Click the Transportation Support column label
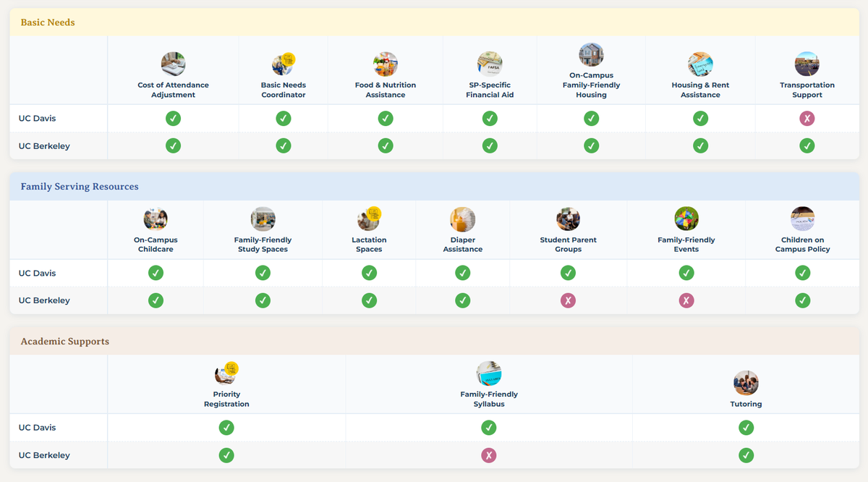This screenshot has width=868, height=482. [x=807, y=90]
